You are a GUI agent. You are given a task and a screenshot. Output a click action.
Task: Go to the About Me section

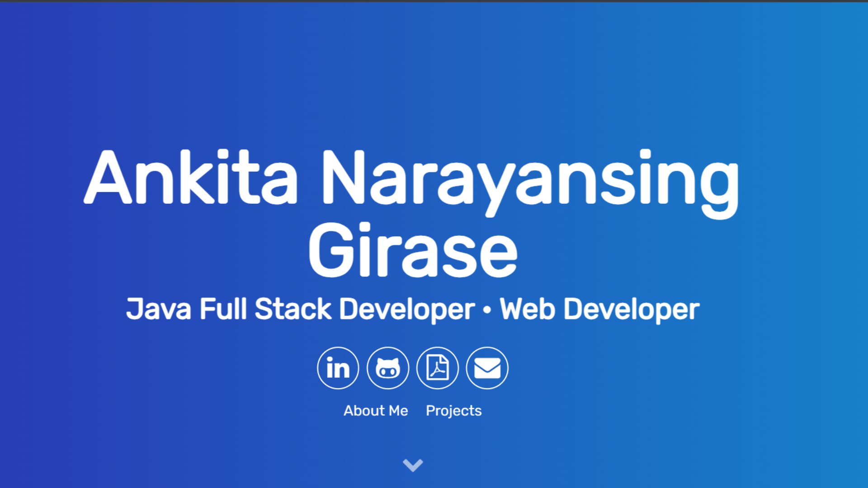(376, 411)
